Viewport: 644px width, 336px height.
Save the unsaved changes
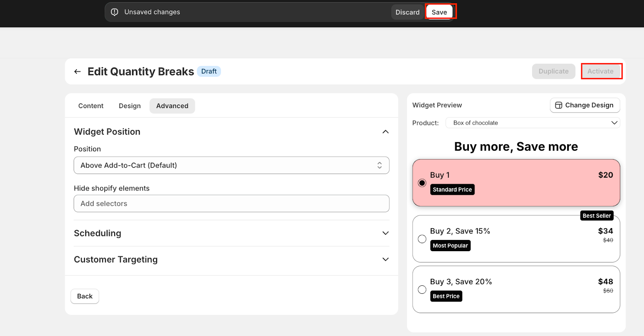click(439, 12)
